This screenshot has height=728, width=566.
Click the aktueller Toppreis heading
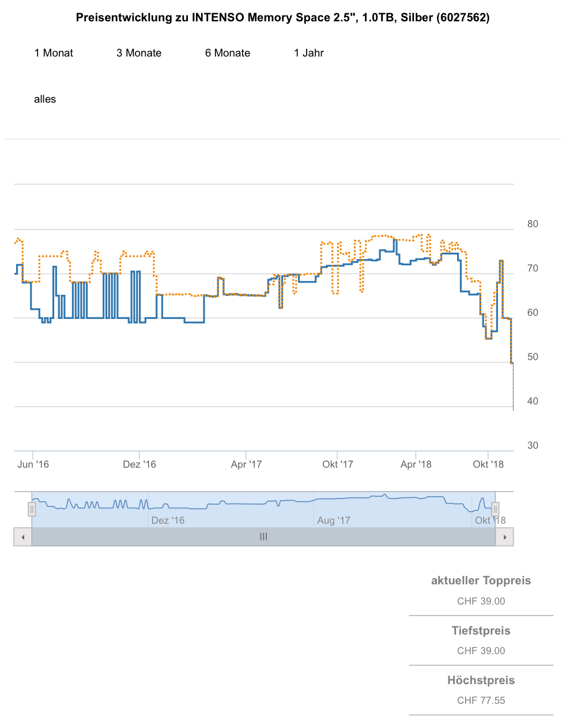[x=481, y=581]
